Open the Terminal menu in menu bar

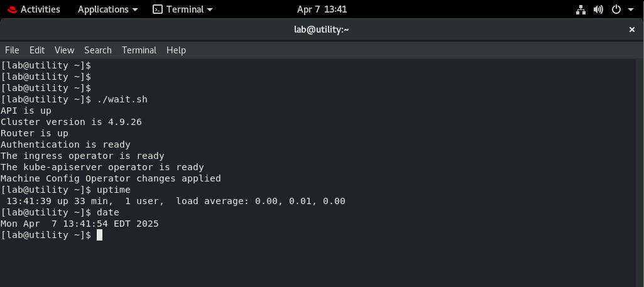click(x=139, y=50)
